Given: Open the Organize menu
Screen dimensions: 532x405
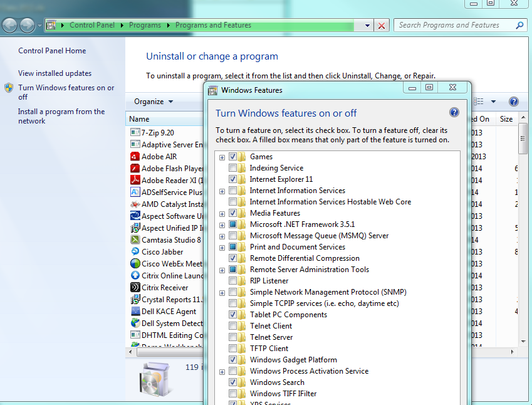Looking at the screenshot, I should [154, 102].
